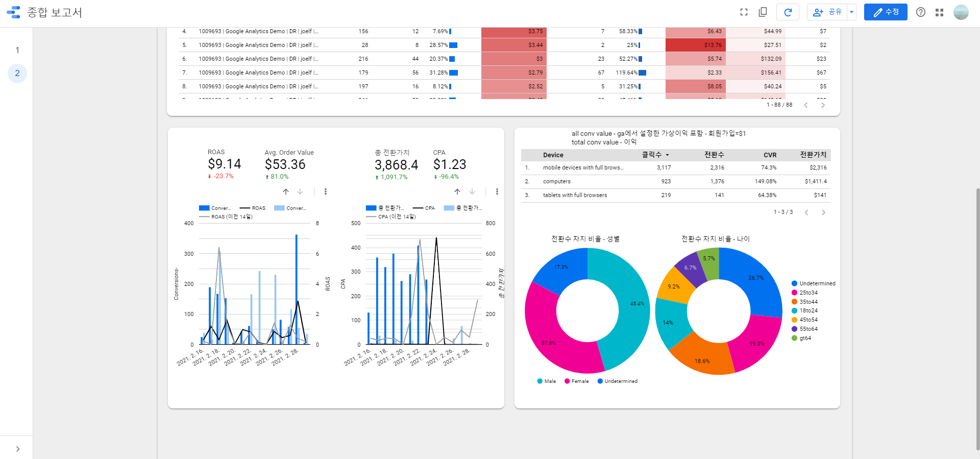Click the vertical page scrollbar
This screenshot has height=459, width=980.
click(977, 319)
